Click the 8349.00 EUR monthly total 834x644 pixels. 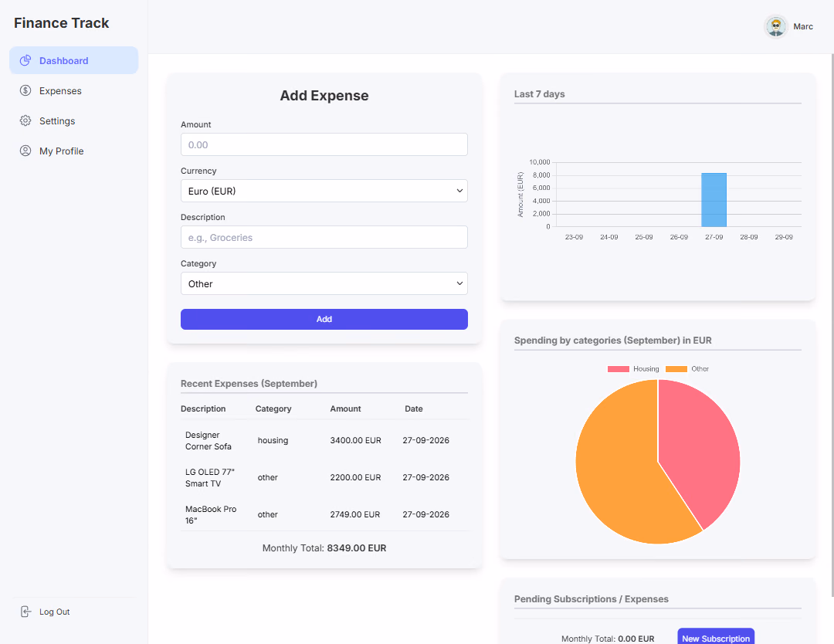coord(356,548)
